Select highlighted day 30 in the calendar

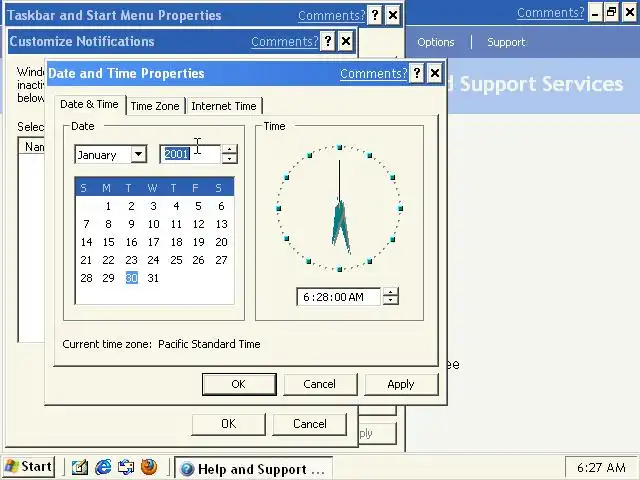131,278
